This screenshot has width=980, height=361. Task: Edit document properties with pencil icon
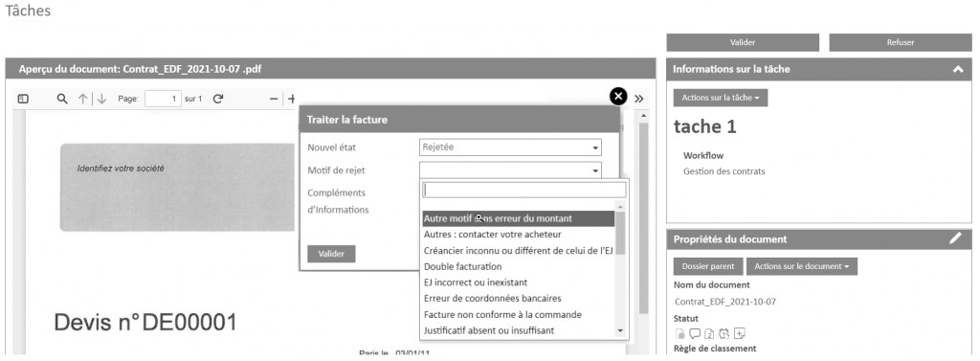click(956, 238)
